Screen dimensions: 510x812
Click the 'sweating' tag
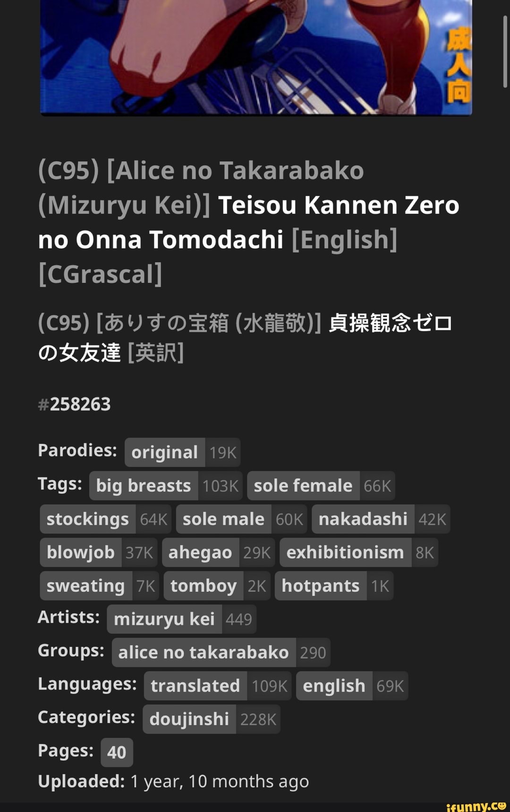click(x=86, y=586)
